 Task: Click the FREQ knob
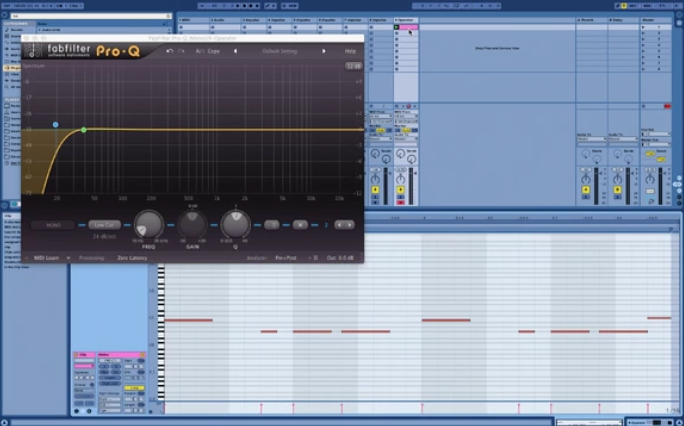148,225
